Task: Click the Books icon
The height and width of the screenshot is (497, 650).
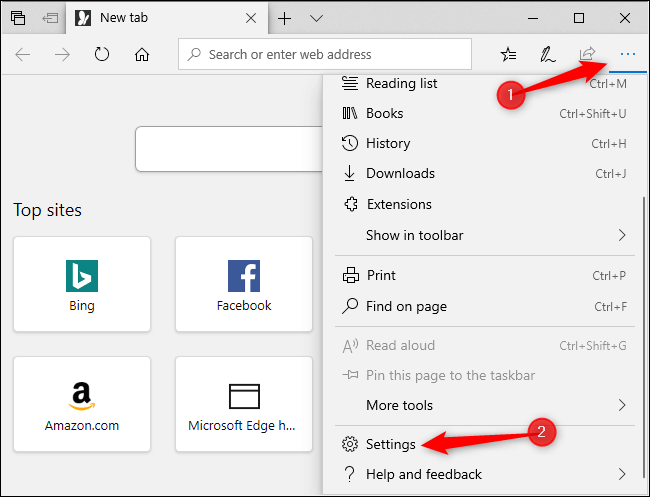Action: (x=349, y=113)
